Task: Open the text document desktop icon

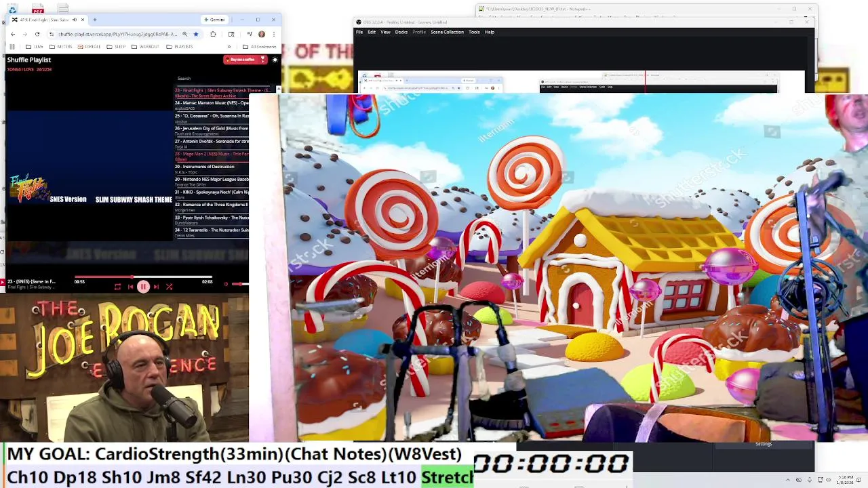Action: click(63, 9)
